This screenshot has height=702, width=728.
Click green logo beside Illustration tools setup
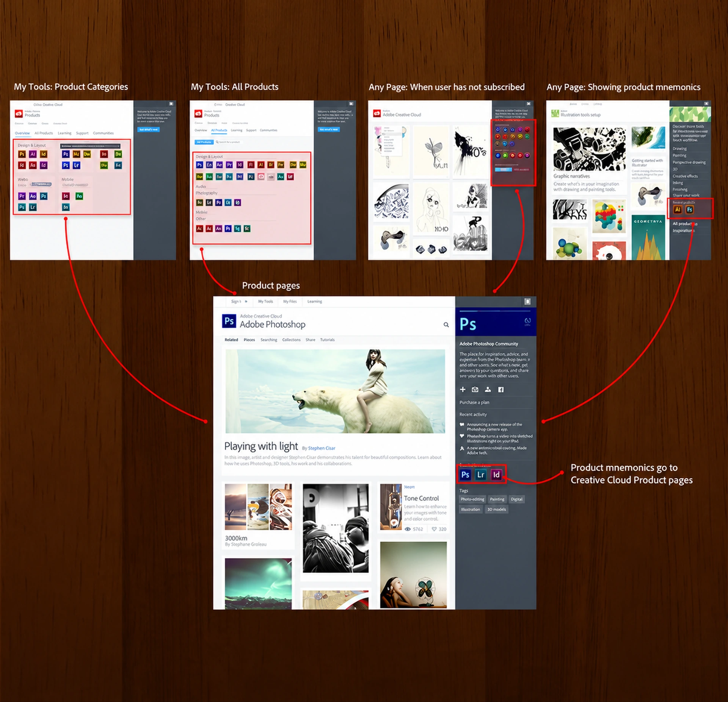point(555,114)
